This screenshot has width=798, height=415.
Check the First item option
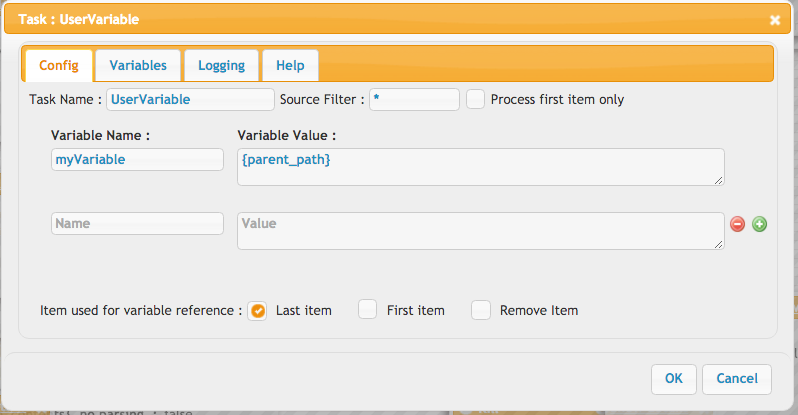pyautogui.click(x=367, y=310)
